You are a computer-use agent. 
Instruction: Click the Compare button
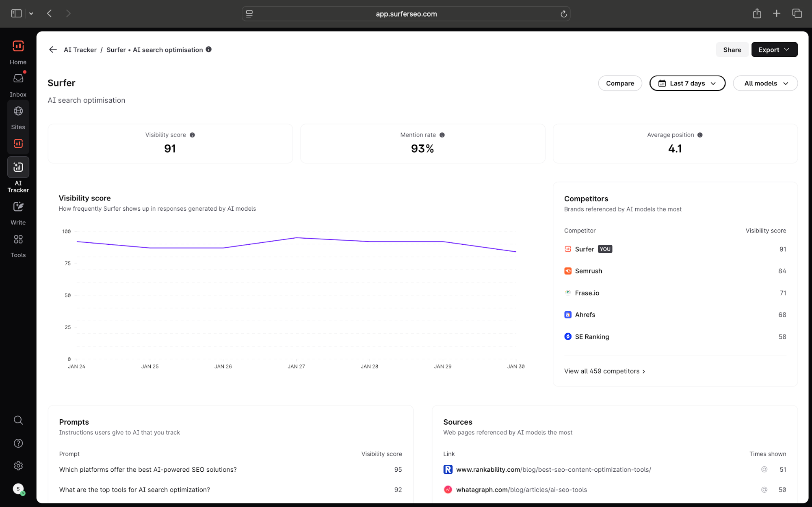pos(620,83)
